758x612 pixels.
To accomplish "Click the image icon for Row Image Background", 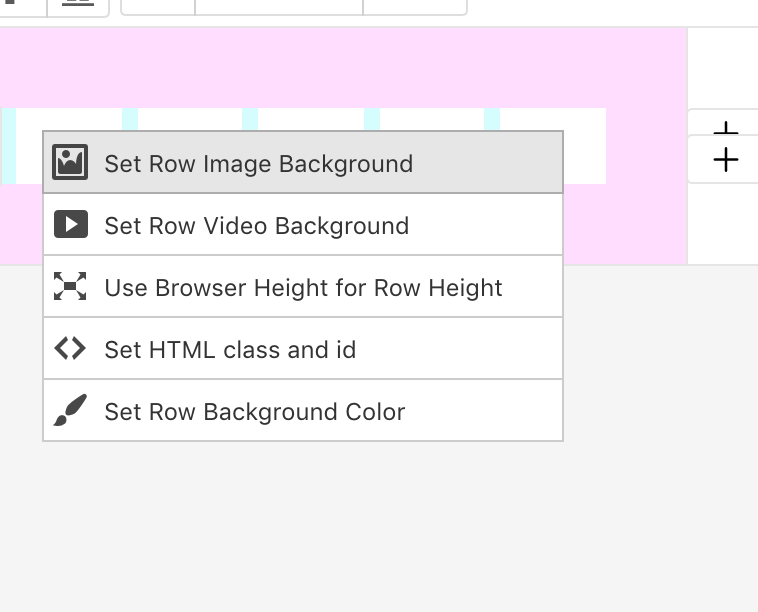I will click(70, 163).
